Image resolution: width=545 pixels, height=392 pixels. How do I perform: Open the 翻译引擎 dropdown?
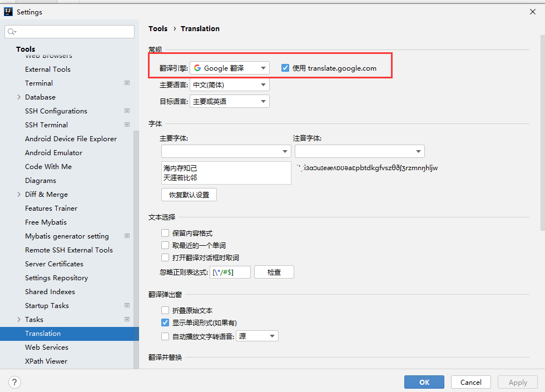coord(264,67)
